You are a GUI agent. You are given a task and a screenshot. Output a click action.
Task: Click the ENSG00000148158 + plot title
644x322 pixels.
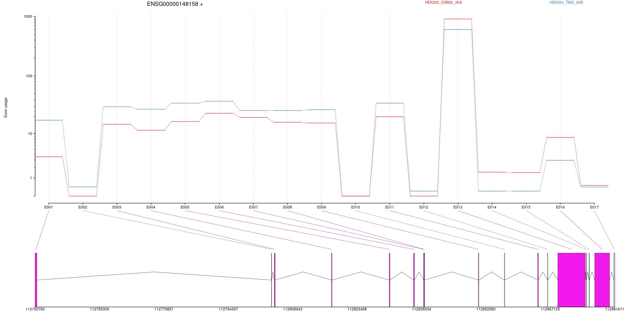[175, 4]
